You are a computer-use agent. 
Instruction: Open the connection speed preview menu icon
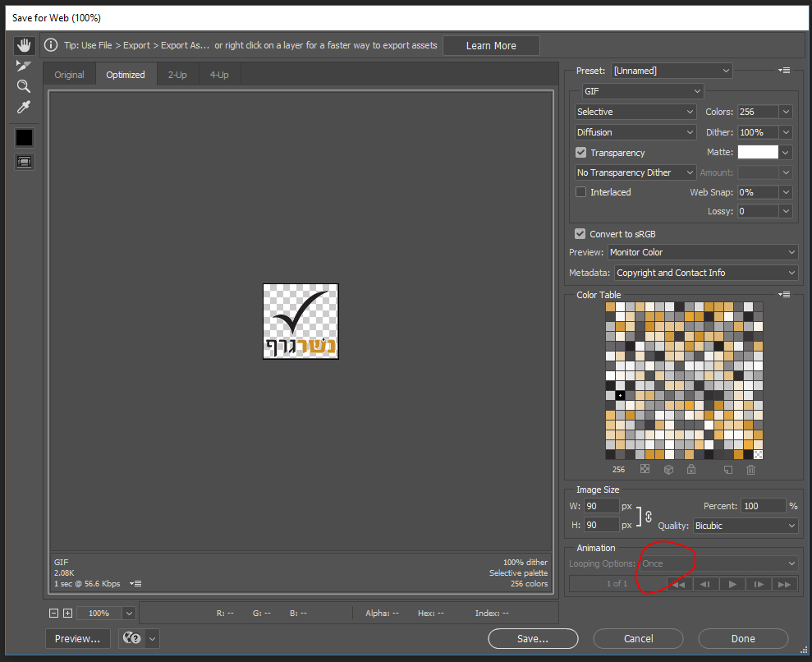pyautogui.click(x=135, y=583)
